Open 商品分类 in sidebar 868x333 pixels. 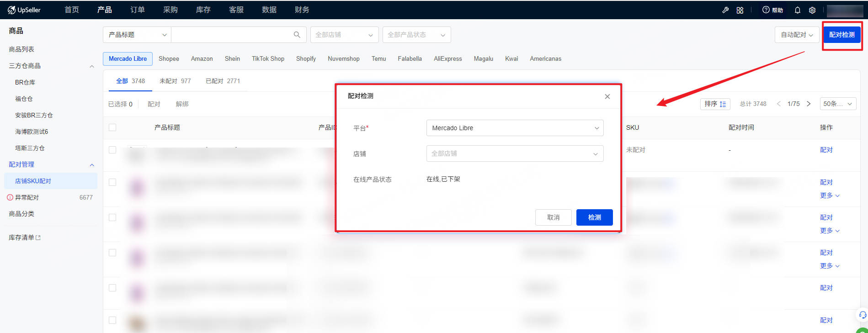[21, 214]
